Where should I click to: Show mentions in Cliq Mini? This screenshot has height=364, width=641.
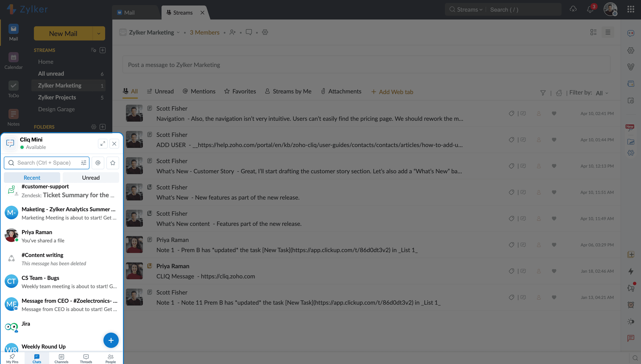point(98,163)
